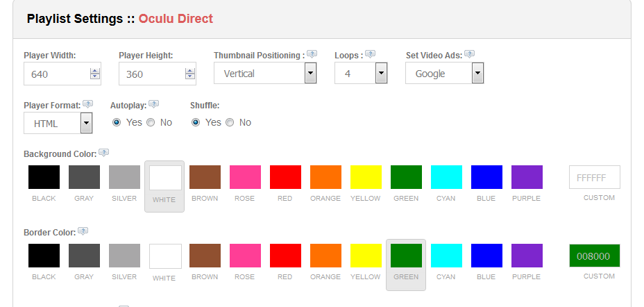Click Oculu Direct playlist title link

coord(176,19)
